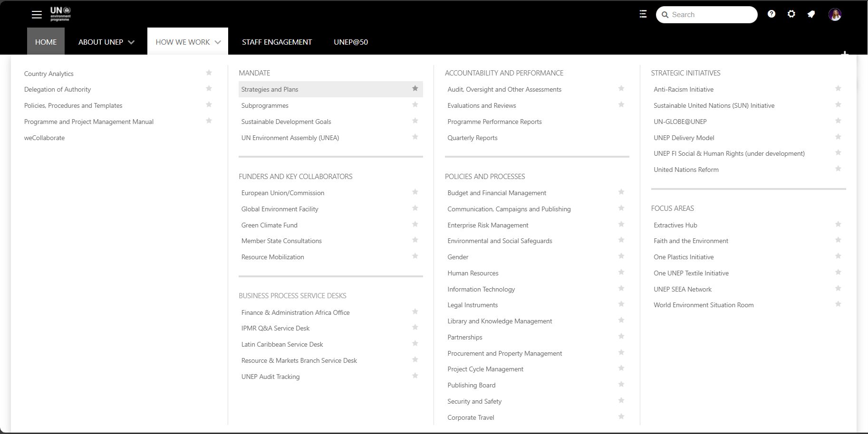Open Evaluations and Reviews link
The height and width of the screenshot is (434, 868).
click(482, 105)
